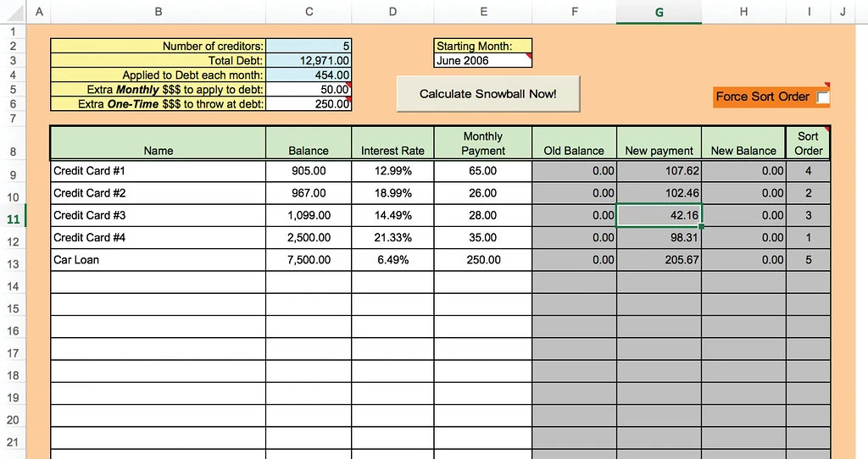This screenshot has height=459, width=868.
Task: Select the New payment heading cell
Action: click(659, 143)
